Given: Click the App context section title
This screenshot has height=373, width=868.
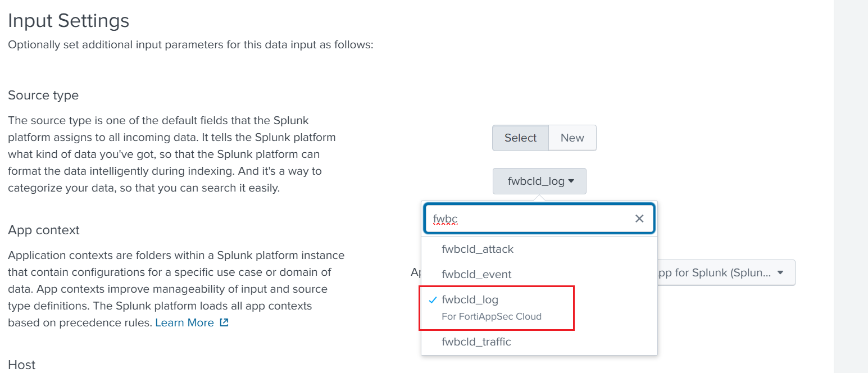Looking at the screenshot, I should point(44,230).
